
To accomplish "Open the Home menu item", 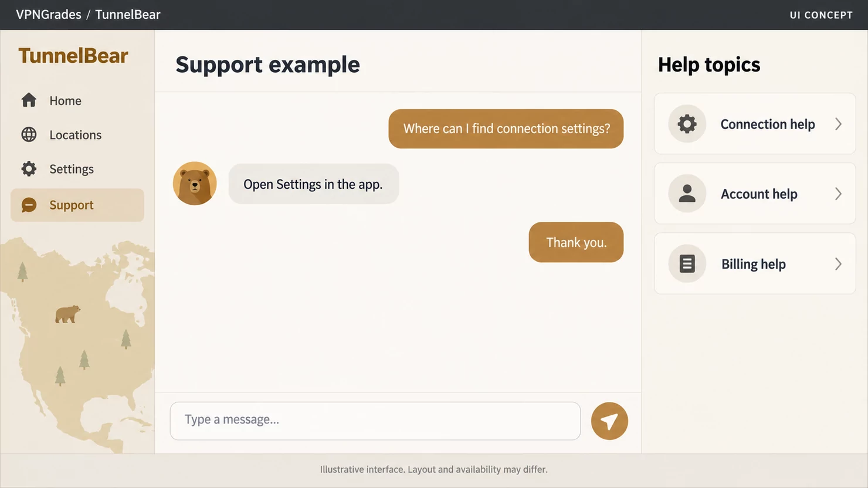I will pos(77,100).
